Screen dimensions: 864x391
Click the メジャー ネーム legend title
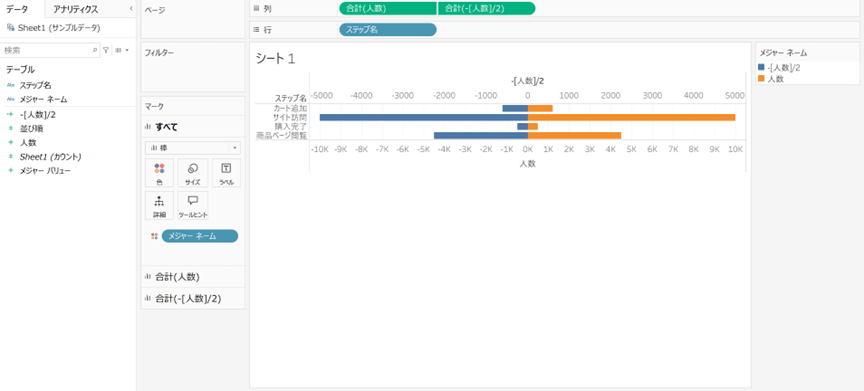click(x=783, y=53)
